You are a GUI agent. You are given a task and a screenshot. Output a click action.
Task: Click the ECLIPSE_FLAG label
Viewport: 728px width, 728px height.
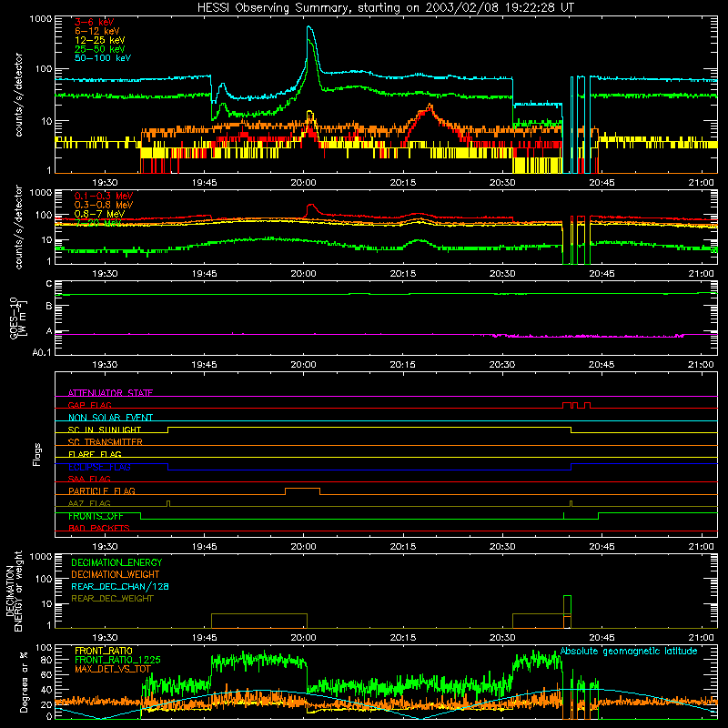click(99, 467)
